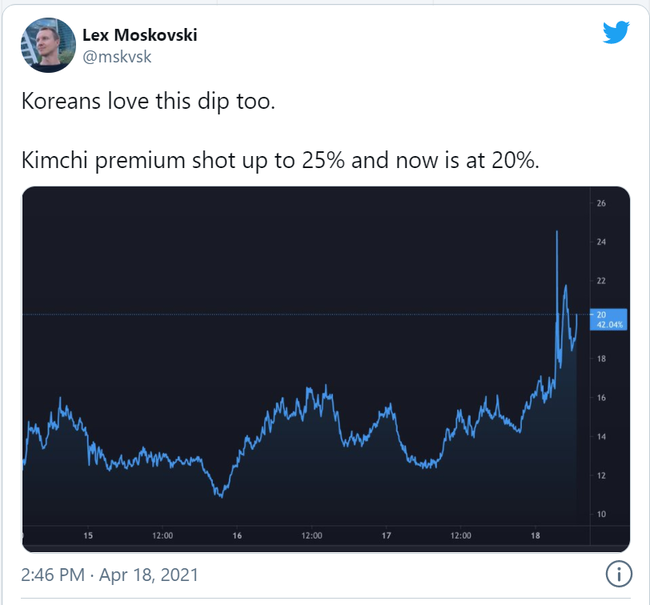The height and width of the screenshot is (605, 650).
Task: Open the Kimchi premium chart image
Action: pos(326,369)
